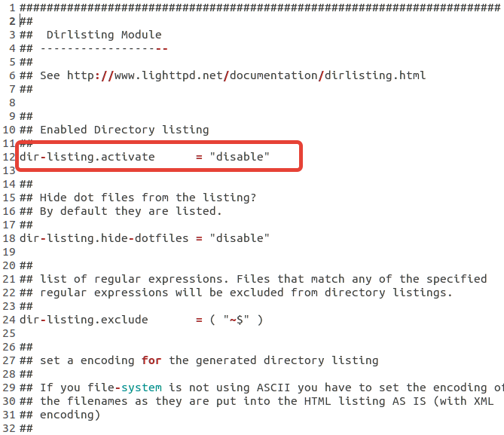Click line number 1 in the gutter
This screenshot has height=435, width=504.
(x=12, y=8)
